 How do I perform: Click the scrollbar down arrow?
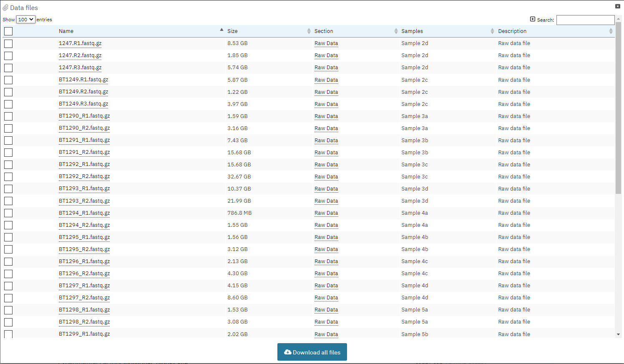[x=618, y=334]
